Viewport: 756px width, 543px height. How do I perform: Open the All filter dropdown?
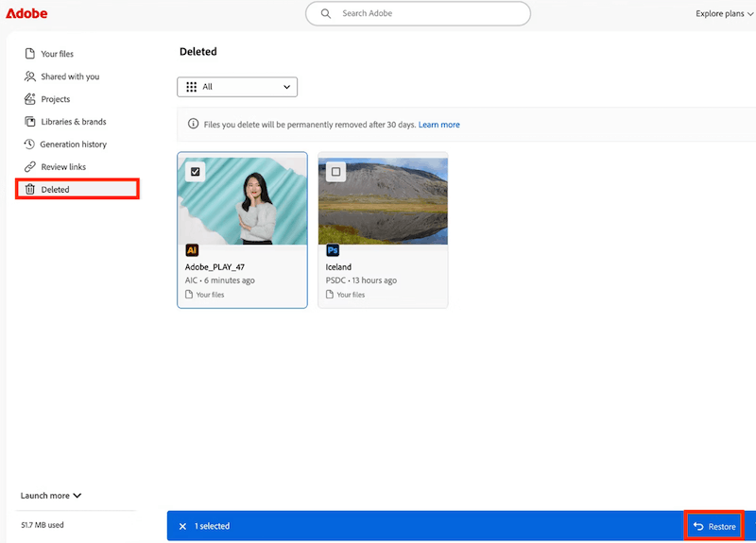click(237, 87)
